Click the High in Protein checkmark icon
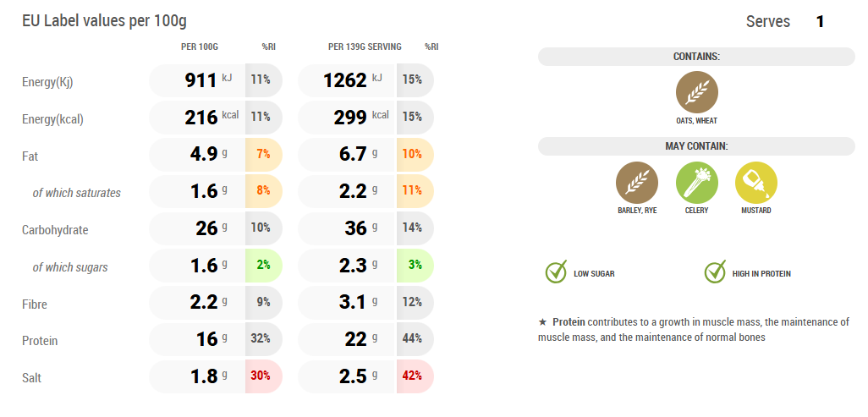 click(x=716, y=272)
